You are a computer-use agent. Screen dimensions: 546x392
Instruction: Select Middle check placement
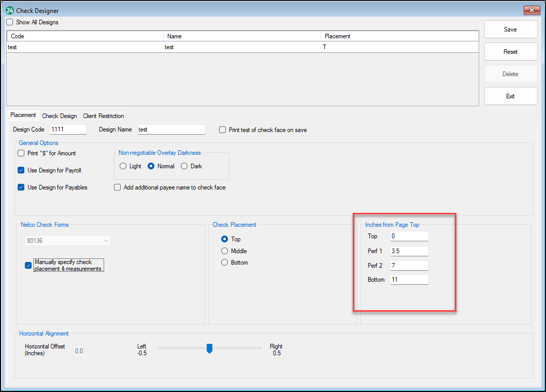(x=225, y=251)
